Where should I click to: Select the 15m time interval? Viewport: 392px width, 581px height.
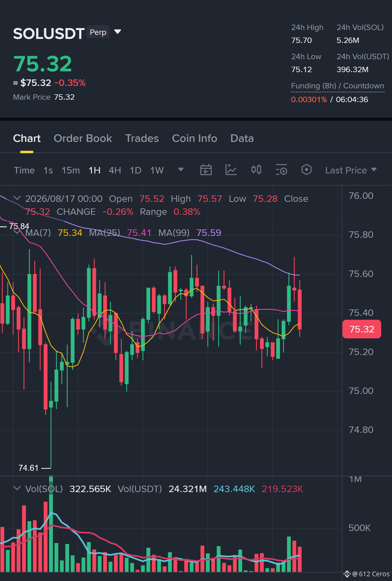(71, 170)
